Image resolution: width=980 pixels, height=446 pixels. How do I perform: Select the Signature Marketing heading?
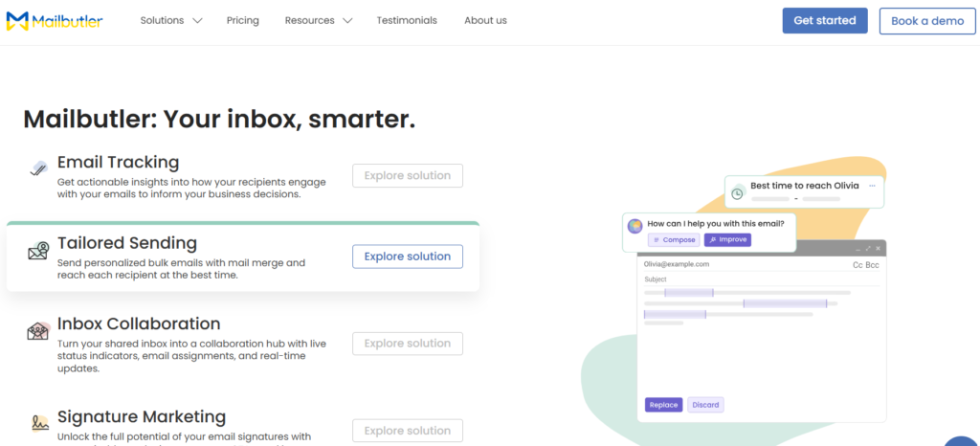[x=142, y=416]
